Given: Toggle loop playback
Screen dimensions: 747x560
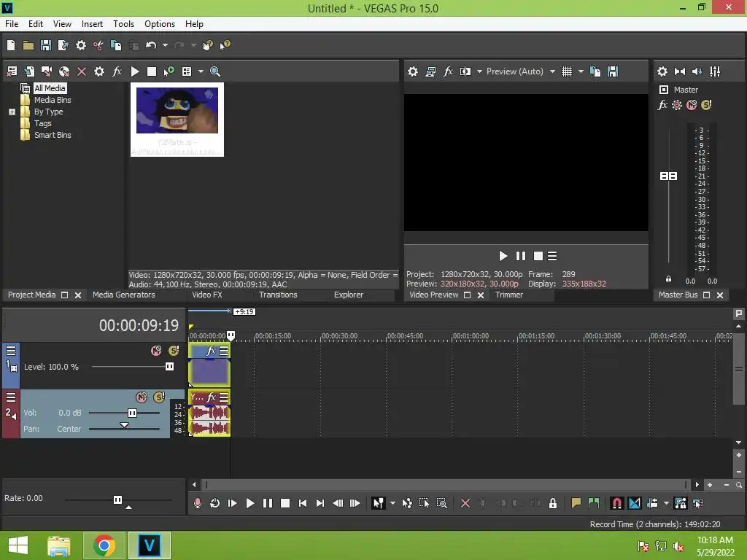Looking at the screenshot, I should coord(215,503).
